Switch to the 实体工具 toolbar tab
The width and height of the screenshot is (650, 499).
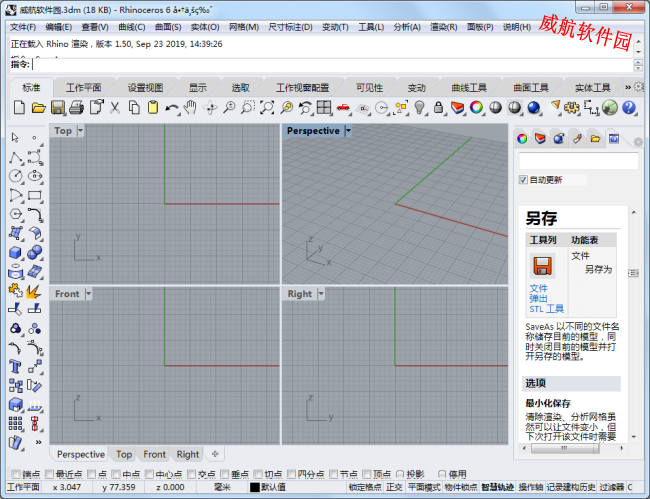pyautogui.click(x=591, y=87)
